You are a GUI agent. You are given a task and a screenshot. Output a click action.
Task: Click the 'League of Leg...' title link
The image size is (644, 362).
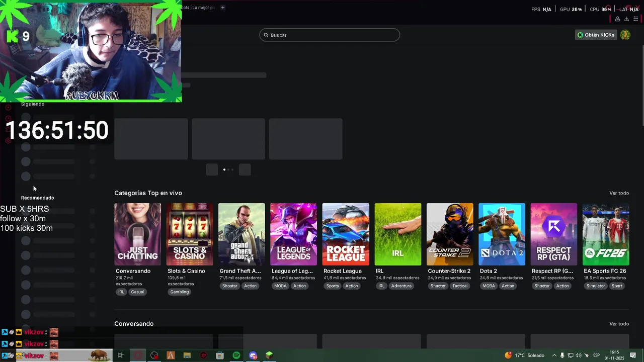pos(292,271)
